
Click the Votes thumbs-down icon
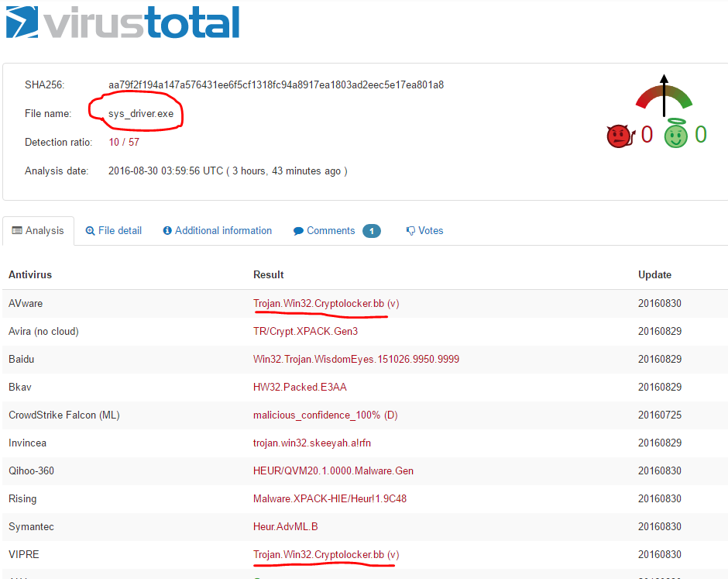click(x=410, y=231)
